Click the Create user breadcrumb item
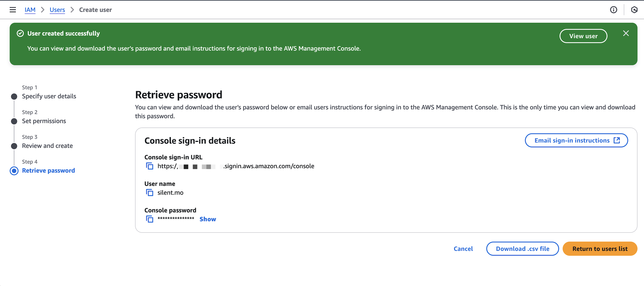Viewport: 644px width, 286px height. [95, 10]
